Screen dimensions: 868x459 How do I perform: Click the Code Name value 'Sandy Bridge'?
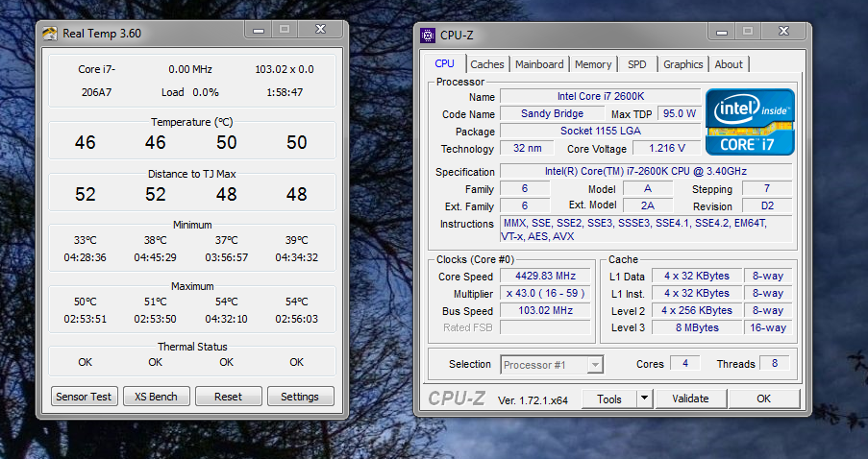point(552,113)
